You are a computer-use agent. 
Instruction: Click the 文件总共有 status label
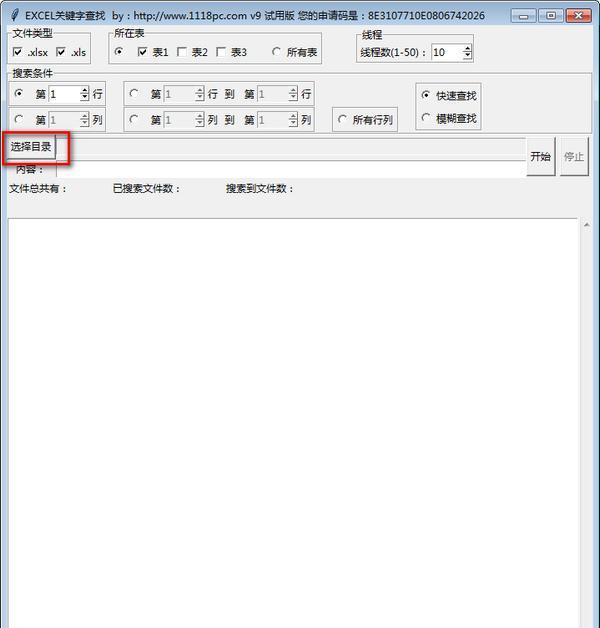click(38, 188)
